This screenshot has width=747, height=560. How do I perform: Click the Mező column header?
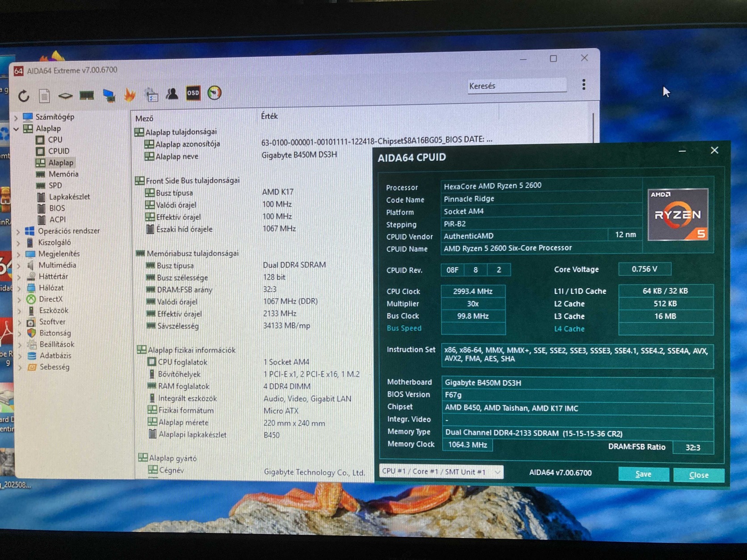click(144, 118)
